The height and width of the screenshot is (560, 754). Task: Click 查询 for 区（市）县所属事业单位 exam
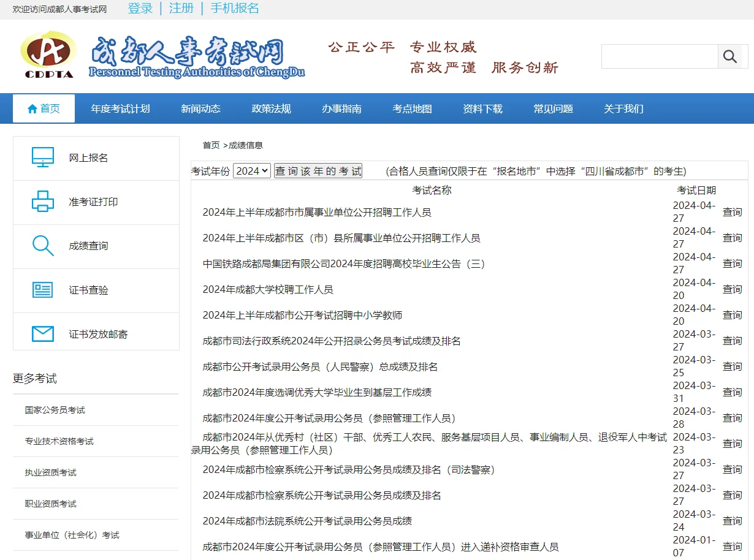732,238
